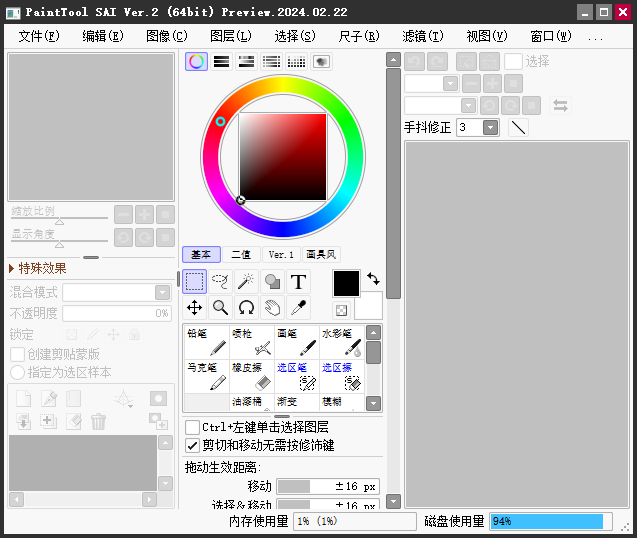Pick a color in the saturation square
637x538 pixels.
pyautogui.click(x=283, y=157)
